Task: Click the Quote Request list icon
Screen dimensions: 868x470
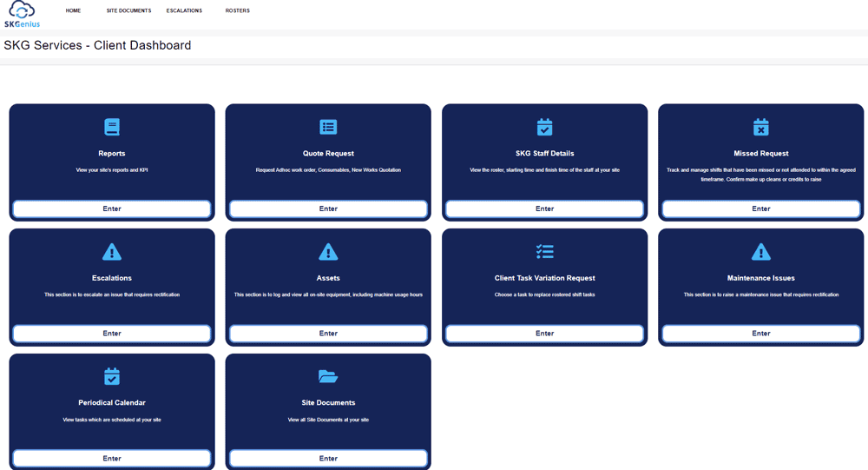Action: (328, 127)
